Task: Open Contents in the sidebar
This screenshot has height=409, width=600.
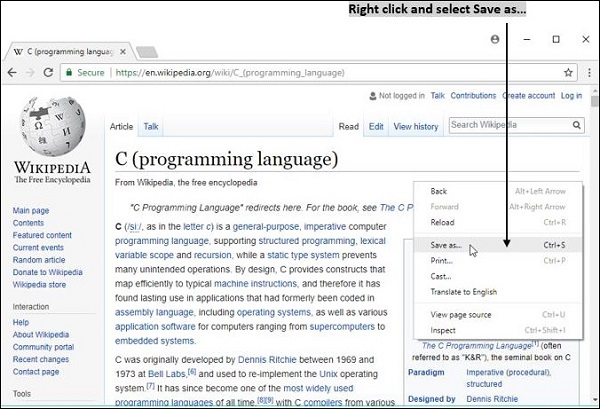Action: [28, 223]
